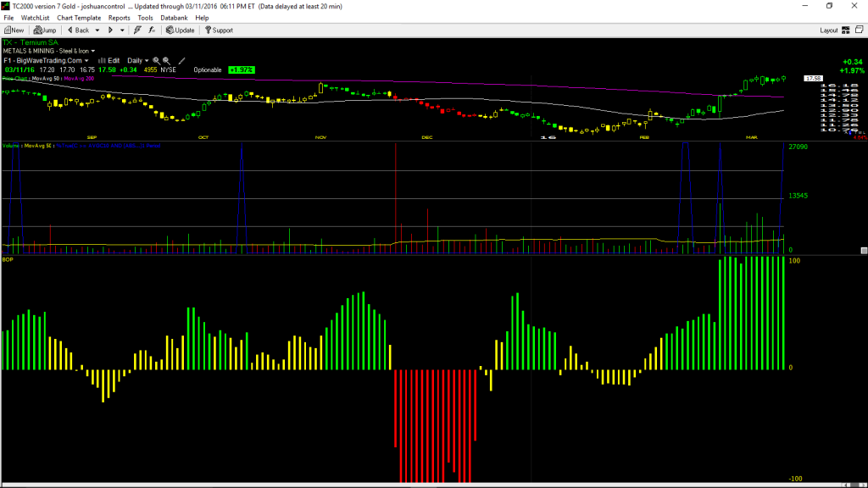Click the lightning bolt toolbar icon
Viewport: 868px width, 488px height.
click(137, 30)
